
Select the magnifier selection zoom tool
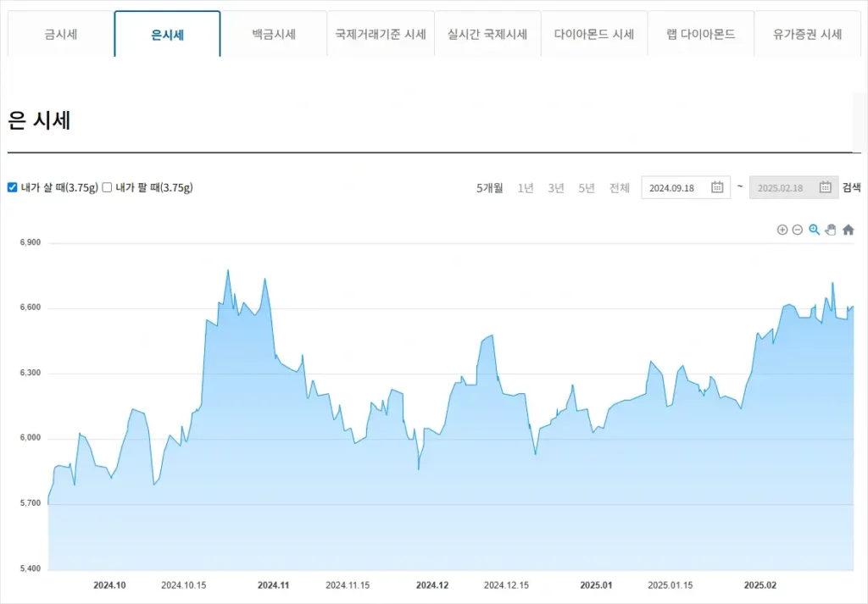click(815, 230)
